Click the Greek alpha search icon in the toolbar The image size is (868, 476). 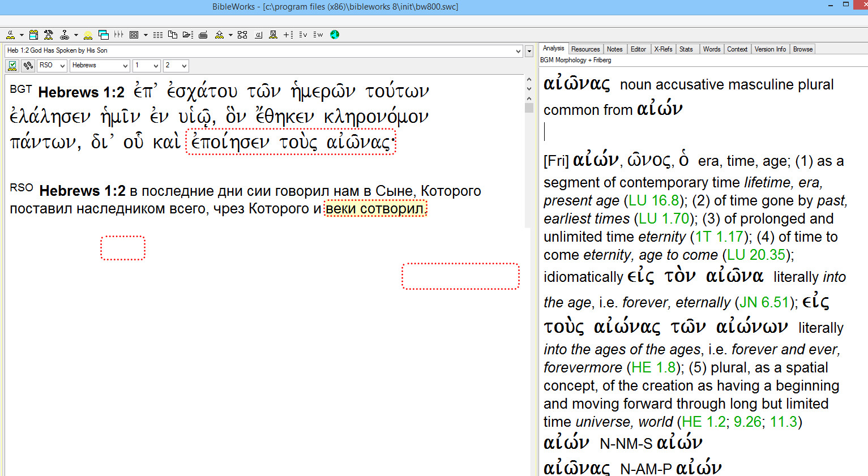pyautogui.click(x=10, y=35)
